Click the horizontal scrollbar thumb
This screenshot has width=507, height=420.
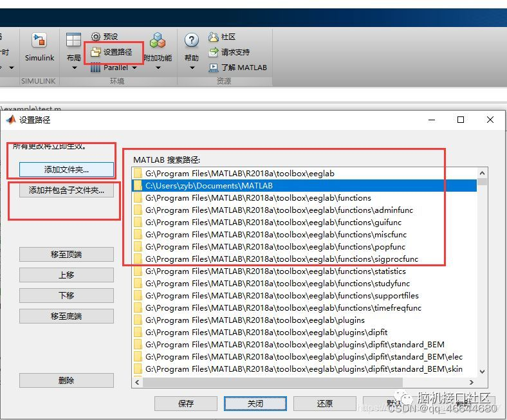273,382
